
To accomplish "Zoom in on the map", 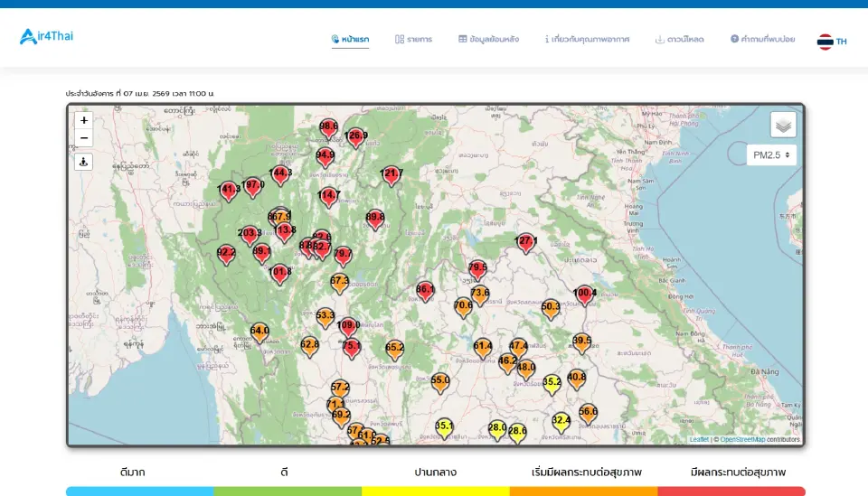I will (84, 120).
